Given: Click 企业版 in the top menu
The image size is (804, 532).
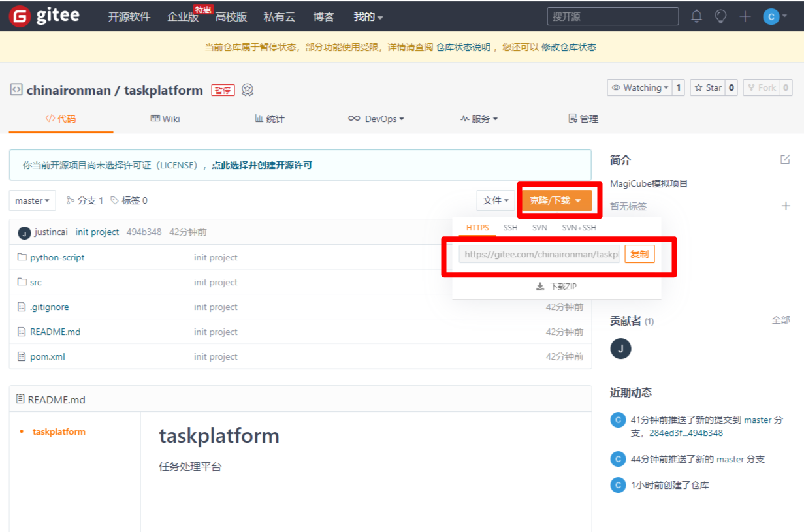Looking at the screenshot, I should coord(183,17).
